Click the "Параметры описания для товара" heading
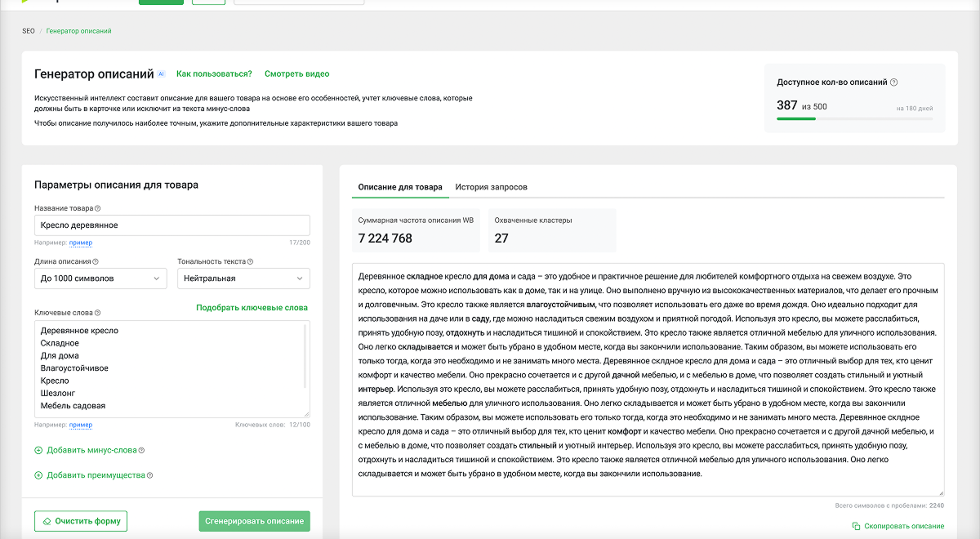Screen dimensions: 980x539 point(116,185)
